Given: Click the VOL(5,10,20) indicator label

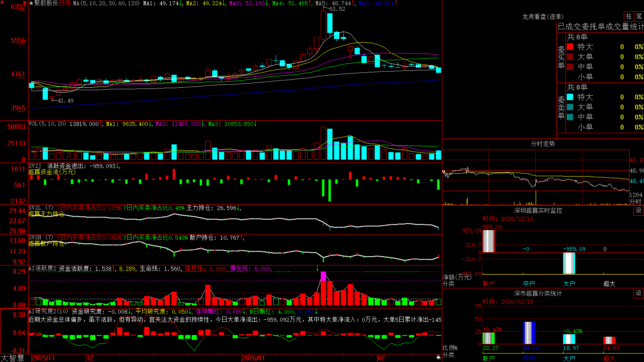Looking at the screenshot, I should tap(47, 124).
